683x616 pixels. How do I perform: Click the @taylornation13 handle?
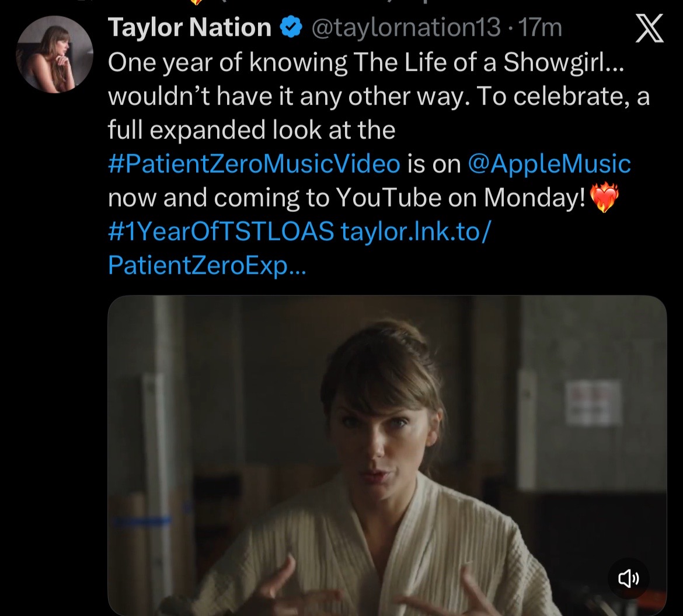tap(406, 27)
